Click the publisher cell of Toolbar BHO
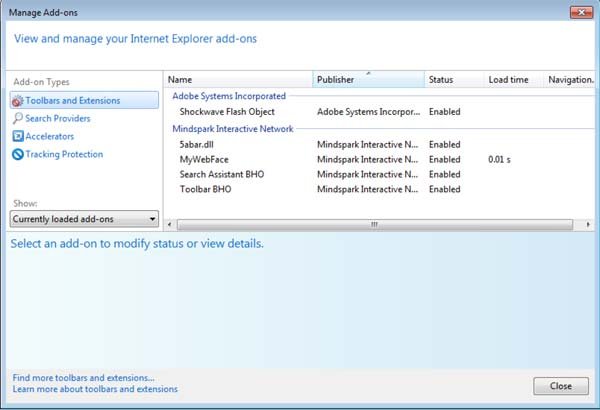The image size is (600, 410). 367,189
